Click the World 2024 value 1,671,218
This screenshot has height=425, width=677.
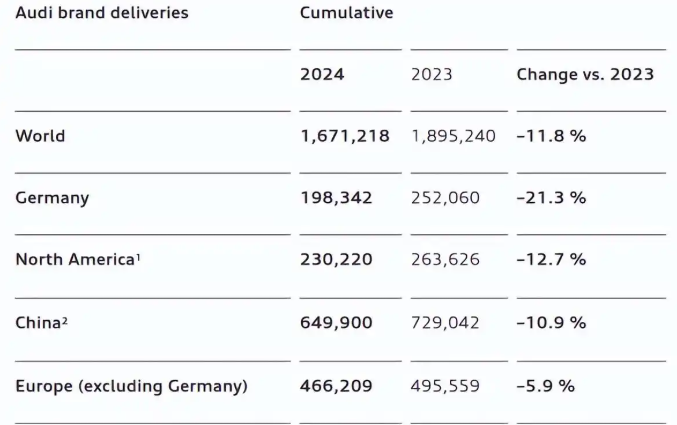pyautogui.click(x=345, y=136)
